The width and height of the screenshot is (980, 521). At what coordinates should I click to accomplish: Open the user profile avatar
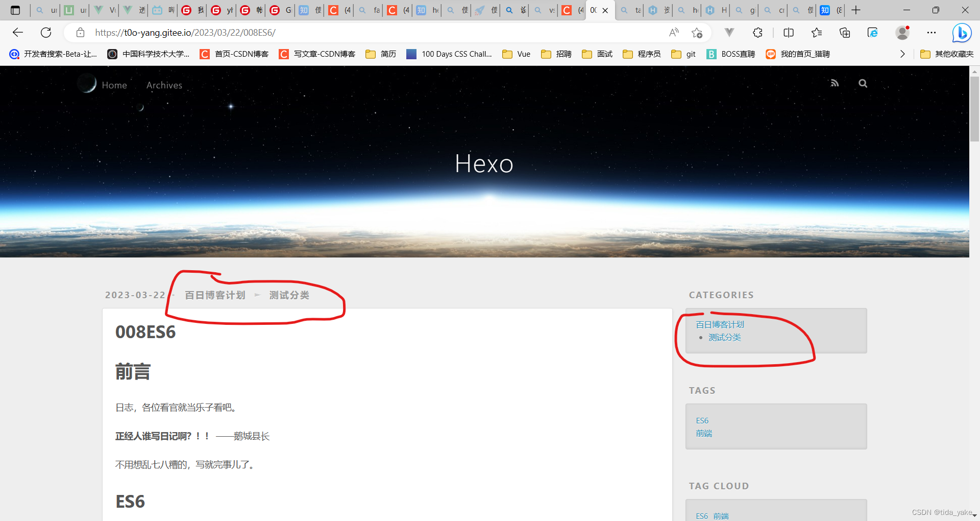[x=902, y=33]
